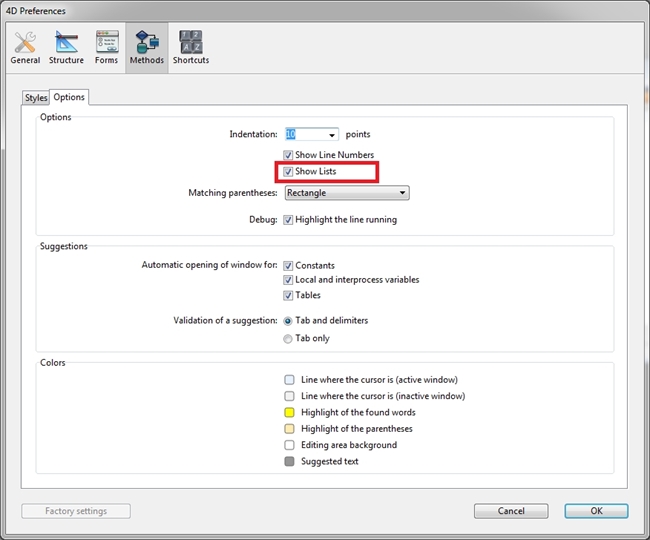Expand the Indentation points dropdown
The width and height of the screenshot is (650, 540).
(x=331, y=134)
